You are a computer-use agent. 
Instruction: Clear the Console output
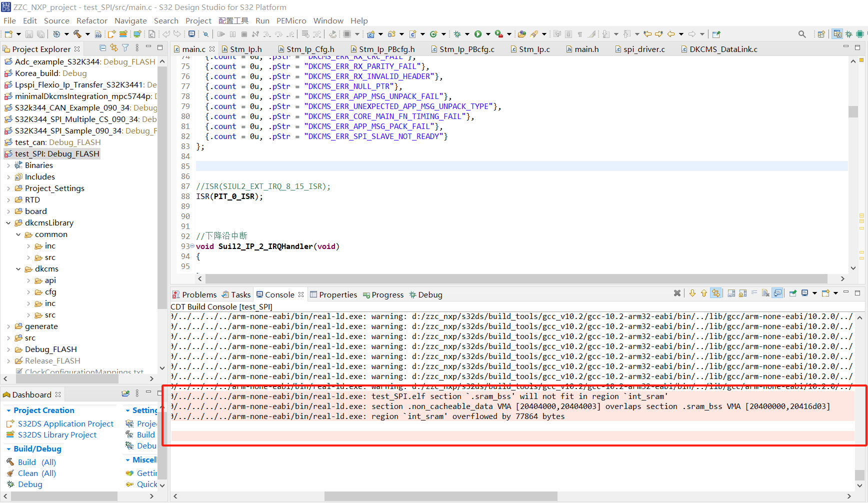click(x=765, y=293)
